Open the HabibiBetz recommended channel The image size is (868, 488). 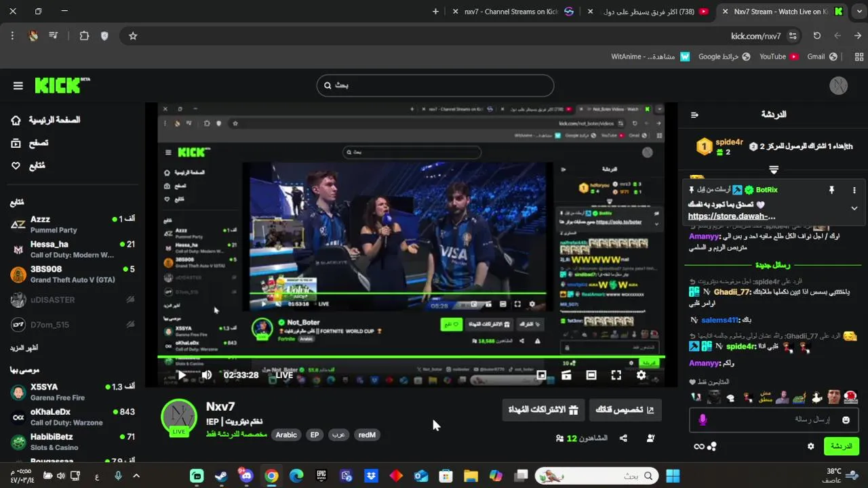[x=72, y=442]
